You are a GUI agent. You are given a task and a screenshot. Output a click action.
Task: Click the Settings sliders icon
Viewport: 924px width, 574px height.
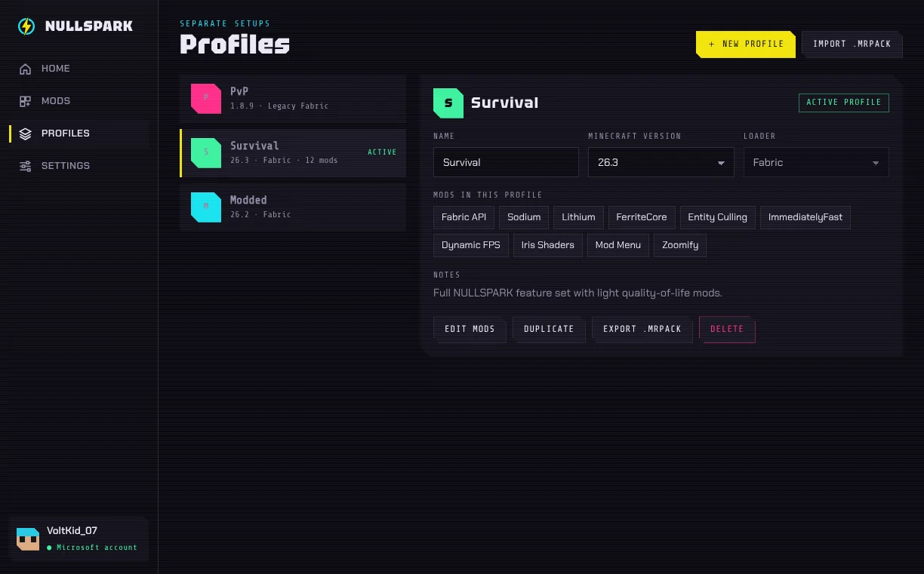(x=26, y=166)
